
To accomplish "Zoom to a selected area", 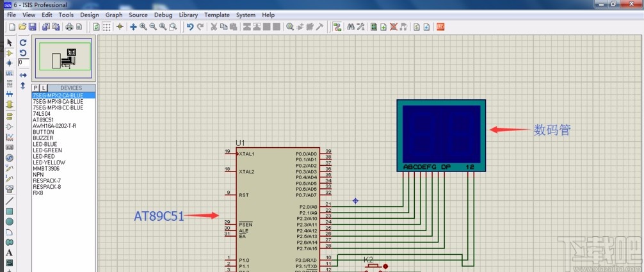I will (173, 27).
